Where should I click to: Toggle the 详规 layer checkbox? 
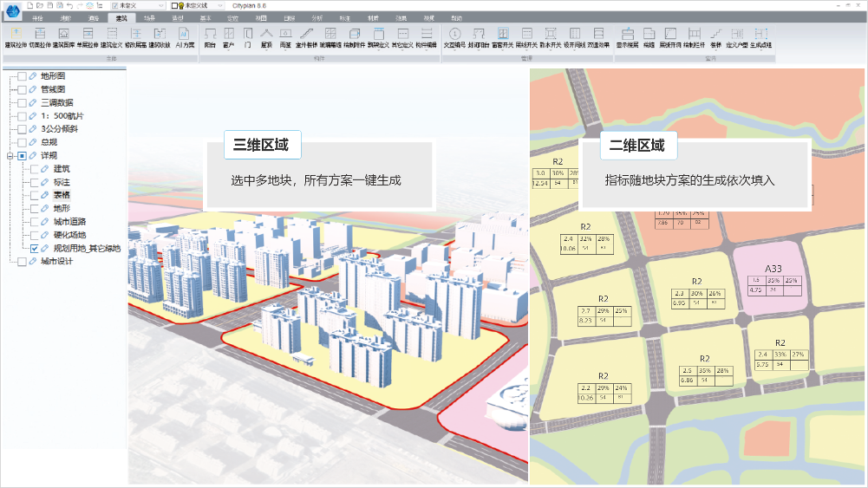(x=23, y=156)
